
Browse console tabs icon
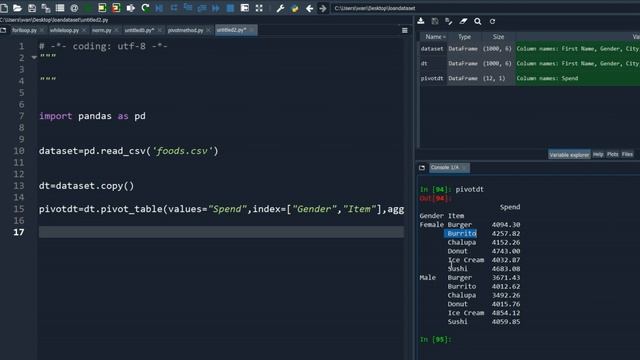422,168
